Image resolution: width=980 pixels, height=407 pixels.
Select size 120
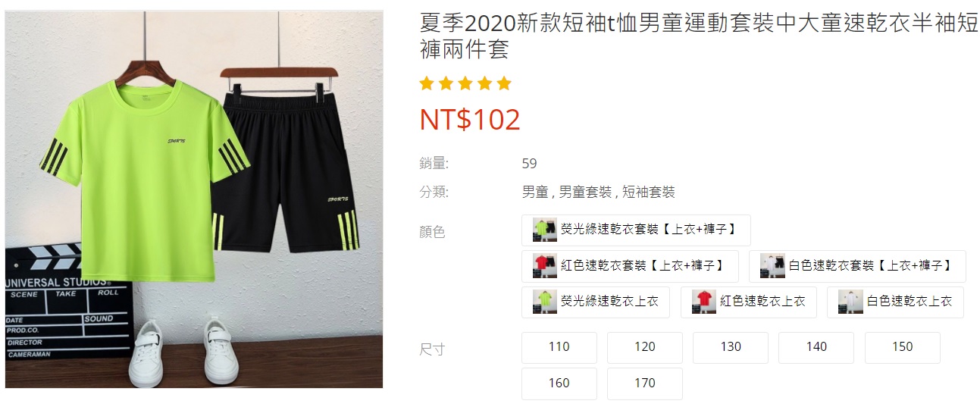point(645,347)
